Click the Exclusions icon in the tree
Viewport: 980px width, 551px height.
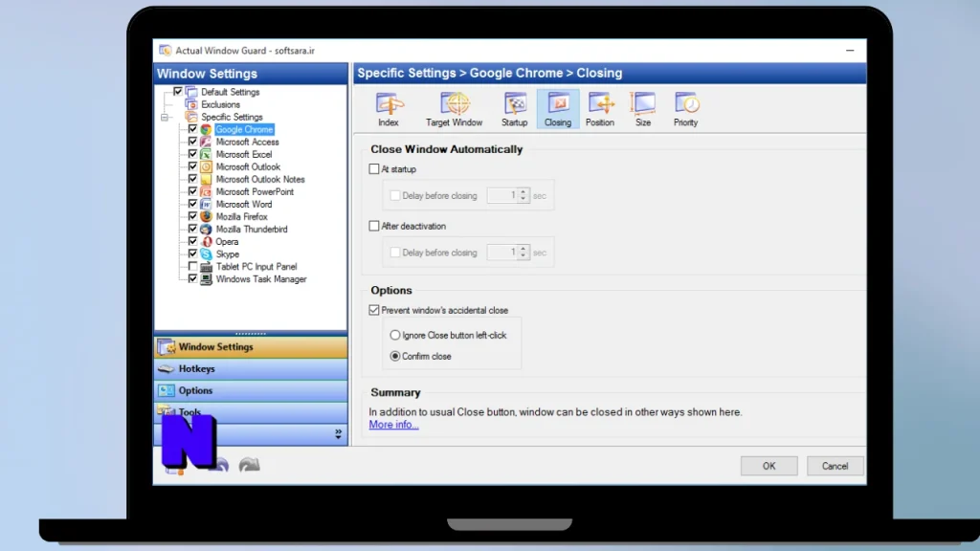(x=191, y=104)
